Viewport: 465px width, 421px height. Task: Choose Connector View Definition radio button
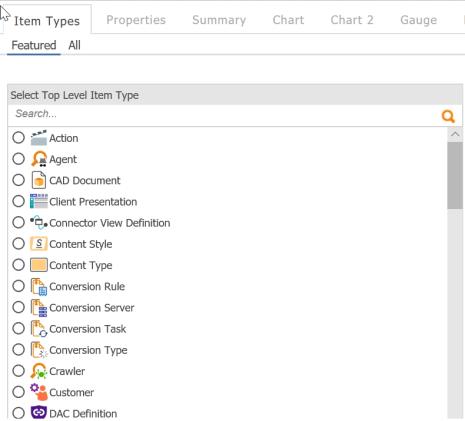click(19, 222)
